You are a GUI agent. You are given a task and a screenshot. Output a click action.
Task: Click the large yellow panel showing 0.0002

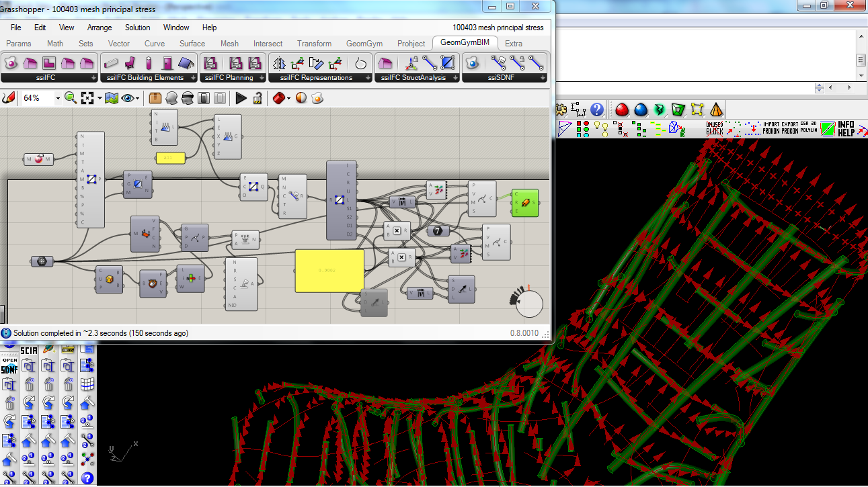[329, 271]
